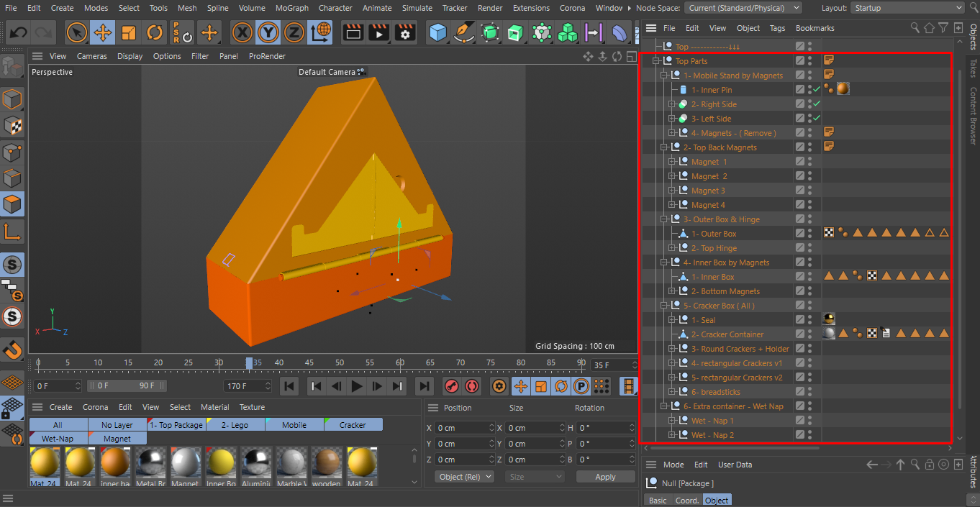980x507 pixels.
Task: Click the Apply button
Action: (605, 477)
